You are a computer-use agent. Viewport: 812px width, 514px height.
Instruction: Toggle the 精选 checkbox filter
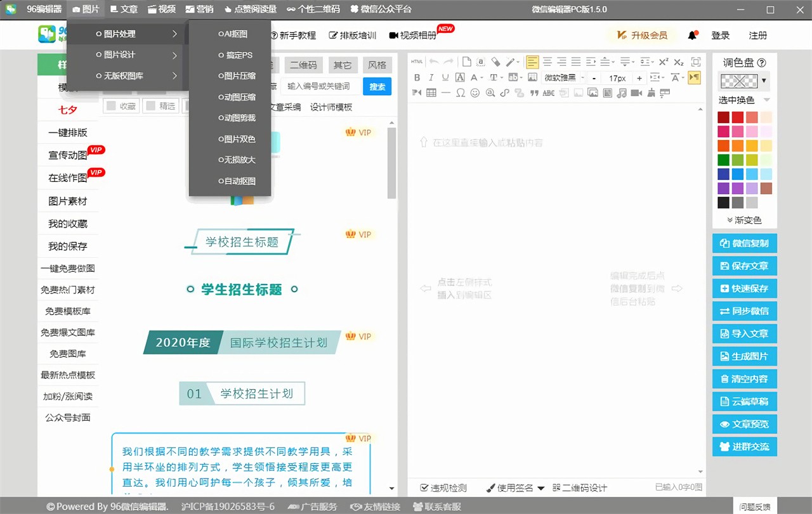(x=151, y=106)
